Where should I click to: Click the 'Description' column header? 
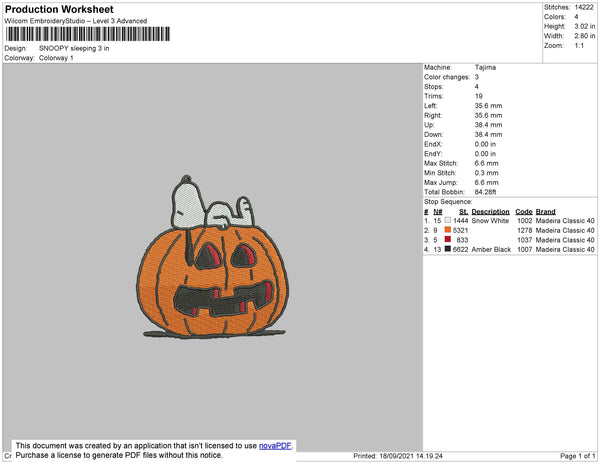click(x=490, y=212)
